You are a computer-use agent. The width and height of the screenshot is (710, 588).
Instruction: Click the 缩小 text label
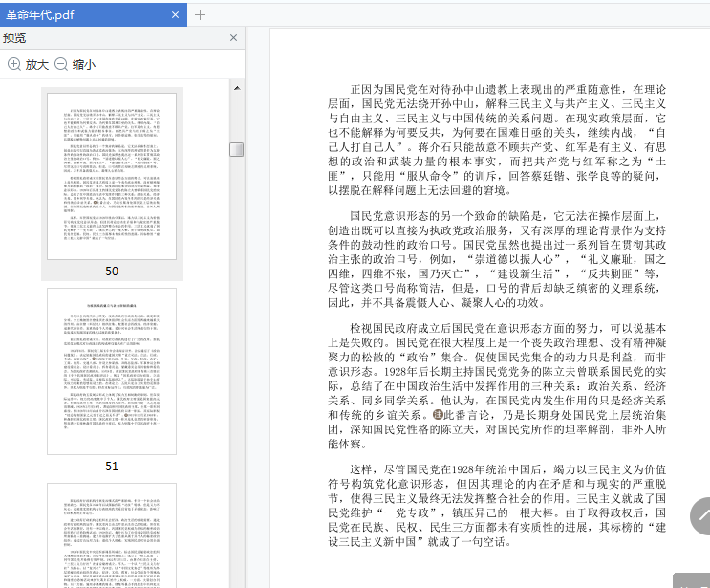84,64
